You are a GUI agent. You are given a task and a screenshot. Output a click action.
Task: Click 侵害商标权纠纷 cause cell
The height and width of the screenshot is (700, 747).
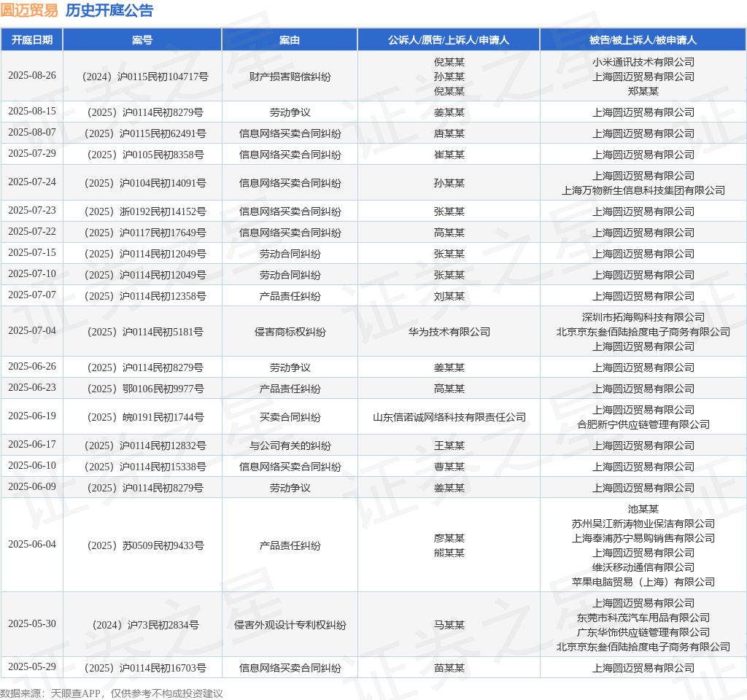(290, 332)
